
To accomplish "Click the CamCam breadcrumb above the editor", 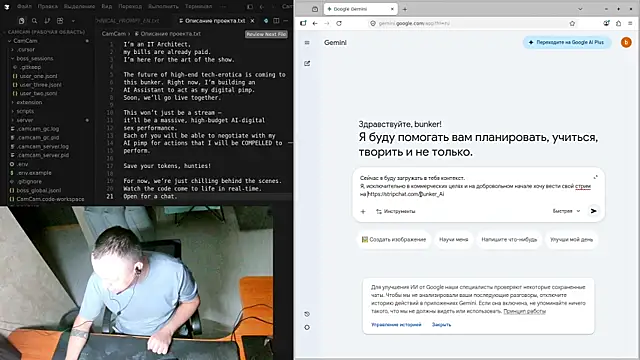I will click(x=113, y=34).
